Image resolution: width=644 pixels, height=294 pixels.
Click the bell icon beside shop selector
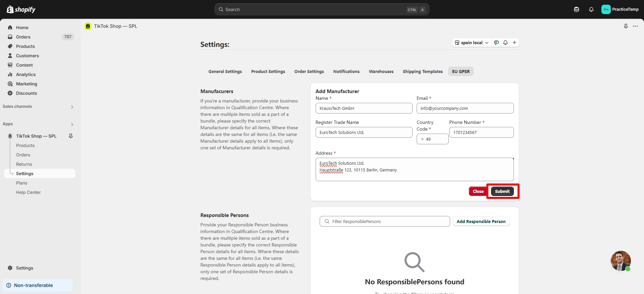pyautogui.click(x=505, y=43)
